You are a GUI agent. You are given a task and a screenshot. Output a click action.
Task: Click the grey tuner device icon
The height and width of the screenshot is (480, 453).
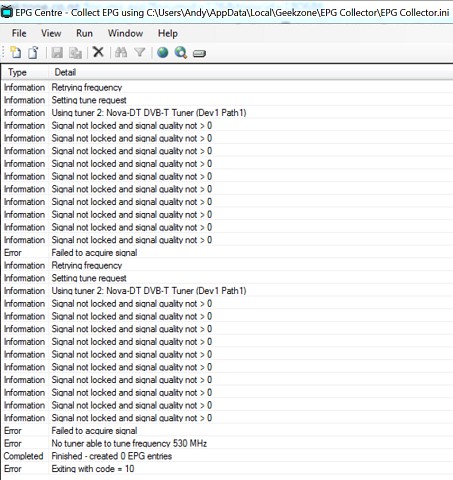click(199, 53)
